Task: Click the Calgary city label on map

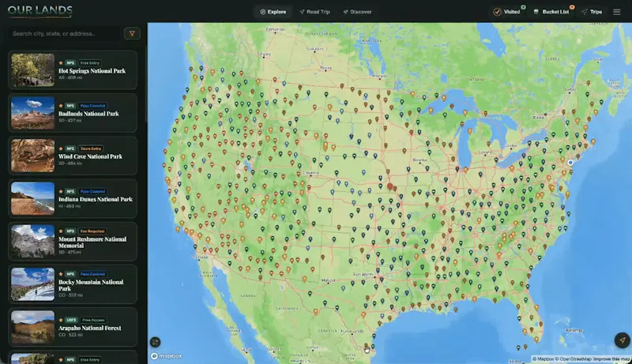Action: [x=264, y=54]
